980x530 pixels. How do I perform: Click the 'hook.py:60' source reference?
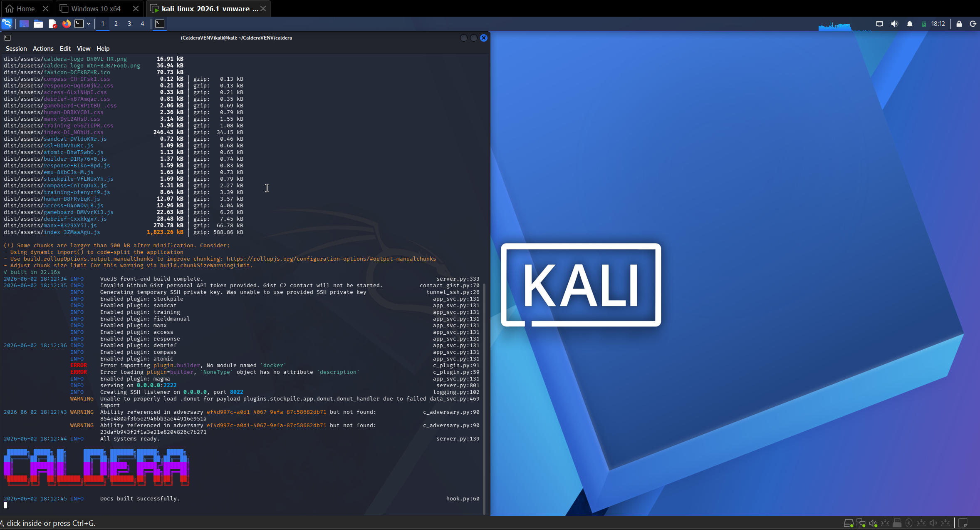pos(463,499)
